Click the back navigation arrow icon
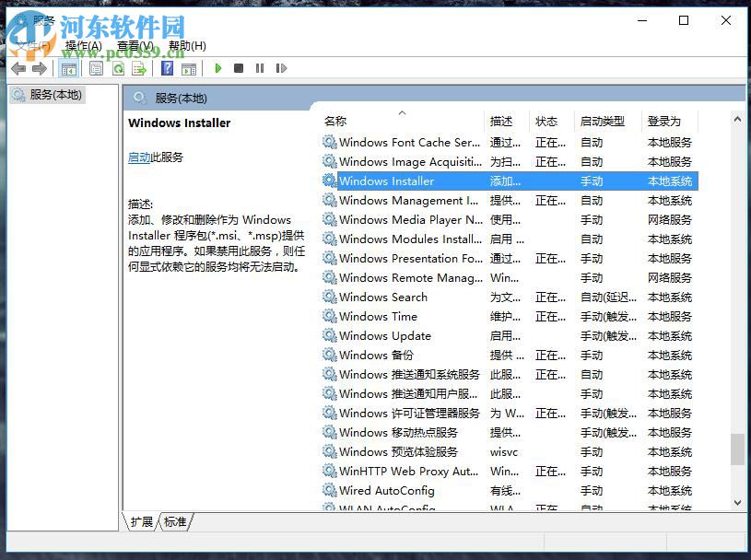Screen dimensions: 751x560 coord(18,68)
